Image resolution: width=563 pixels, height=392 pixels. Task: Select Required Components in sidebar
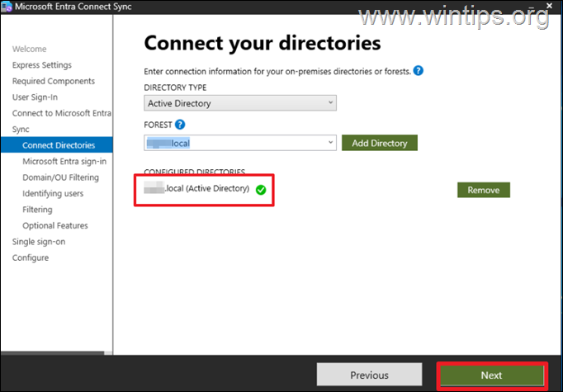[54, 81]
